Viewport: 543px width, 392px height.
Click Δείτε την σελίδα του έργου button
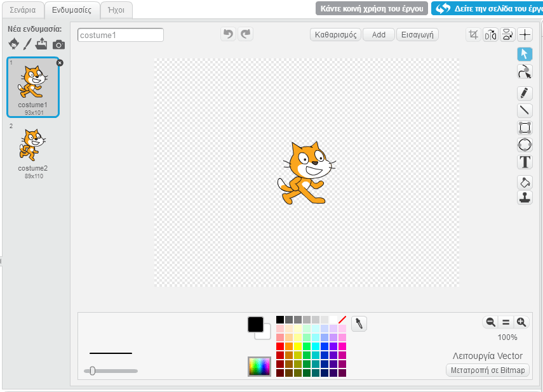click(x=487, y=9)
